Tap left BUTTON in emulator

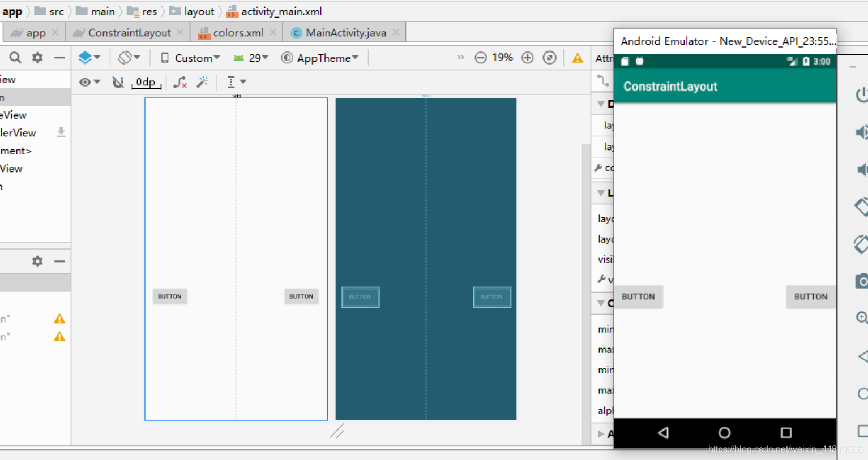pyautogui.click(x=638, y=296)
